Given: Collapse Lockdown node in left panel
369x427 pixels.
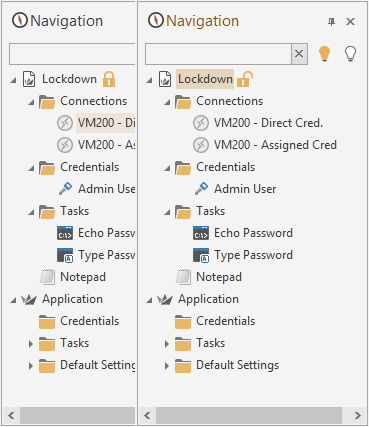Looking at the screenshot, I should (14, 80).
